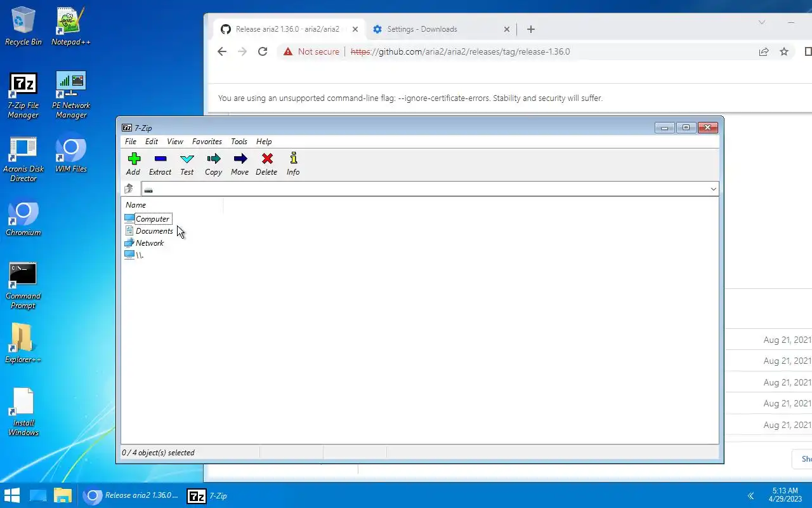This screenshot has width=812, height=508.
Task: Click the Move toolbar icon
Action: [x=240, y=164]
